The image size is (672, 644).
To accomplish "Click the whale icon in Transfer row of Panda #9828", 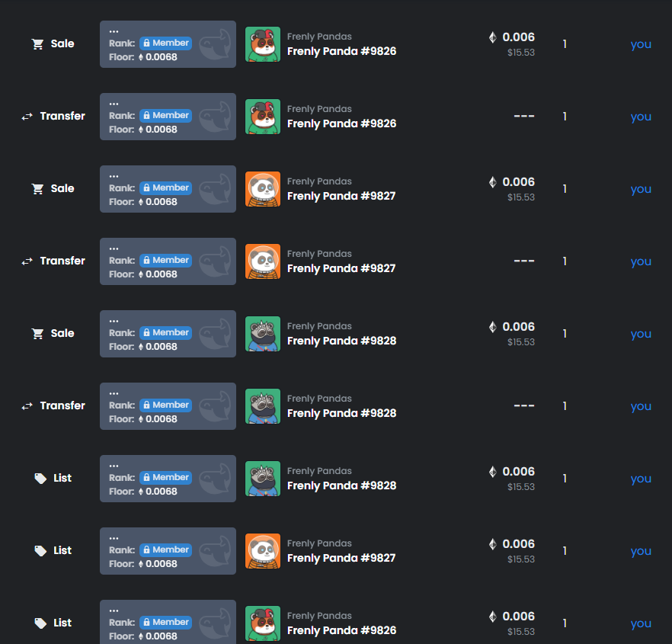I will (x=215, y=406).
